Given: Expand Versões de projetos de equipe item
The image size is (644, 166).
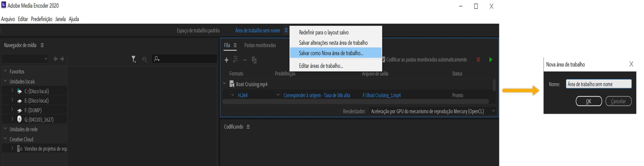Looking at the screenshot, I should click(12, 148).
